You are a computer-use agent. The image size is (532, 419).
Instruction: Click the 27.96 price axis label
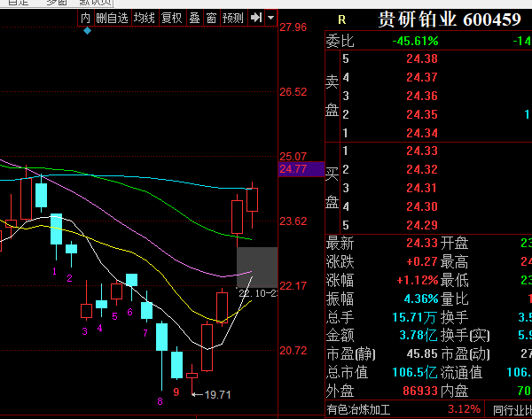[293, 27]
